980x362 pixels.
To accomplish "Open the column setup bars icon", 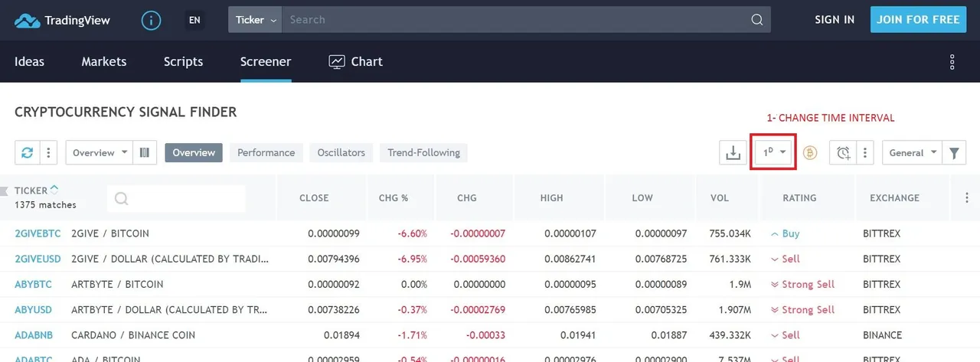I will (145, 153).
